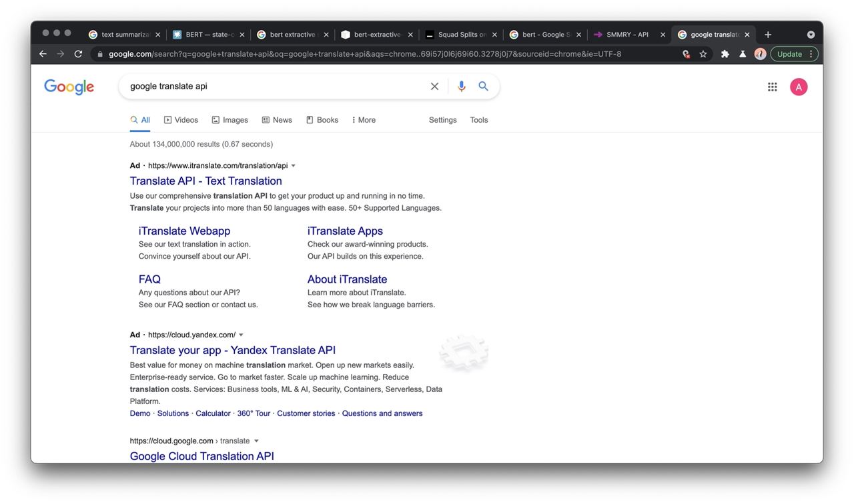Viewport: 854px width, 504px height.
Task: Open new tab with plus icon
Action: [768, 35]
